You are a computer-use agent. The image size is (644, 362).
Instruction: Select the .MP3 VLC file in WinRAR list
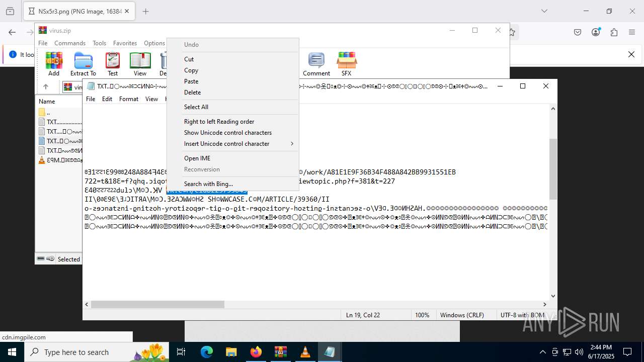[60, 160]
